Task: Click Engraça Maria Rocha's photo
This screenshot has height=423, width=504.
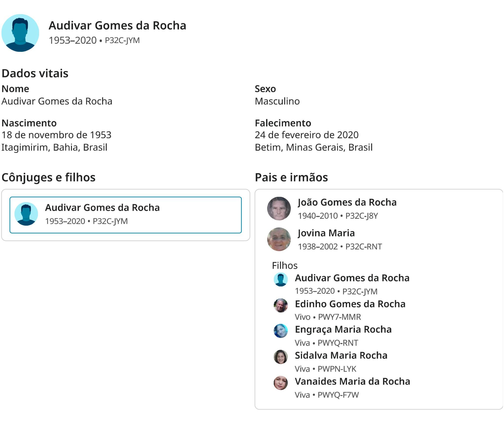Action: (281, 331)
